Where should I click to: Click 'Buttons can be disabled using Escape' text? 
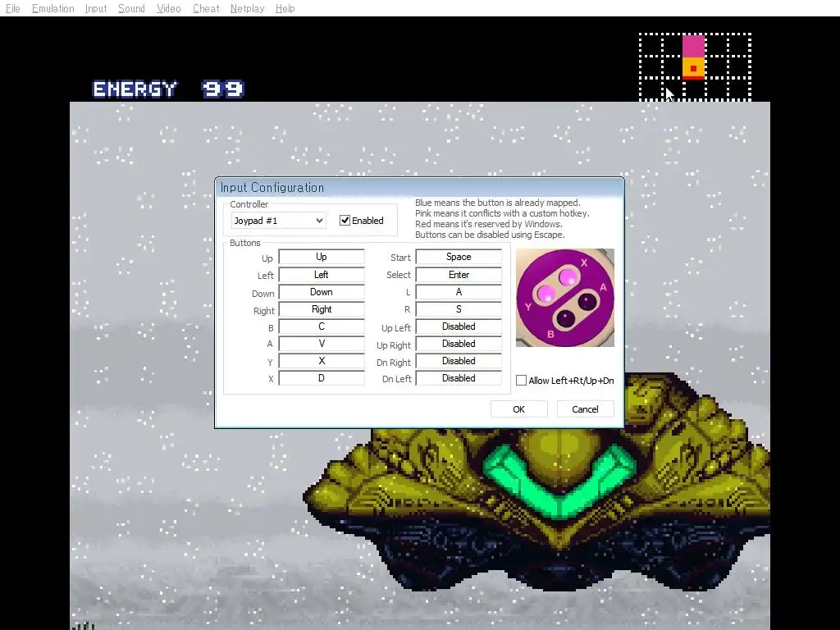[490, 235]
